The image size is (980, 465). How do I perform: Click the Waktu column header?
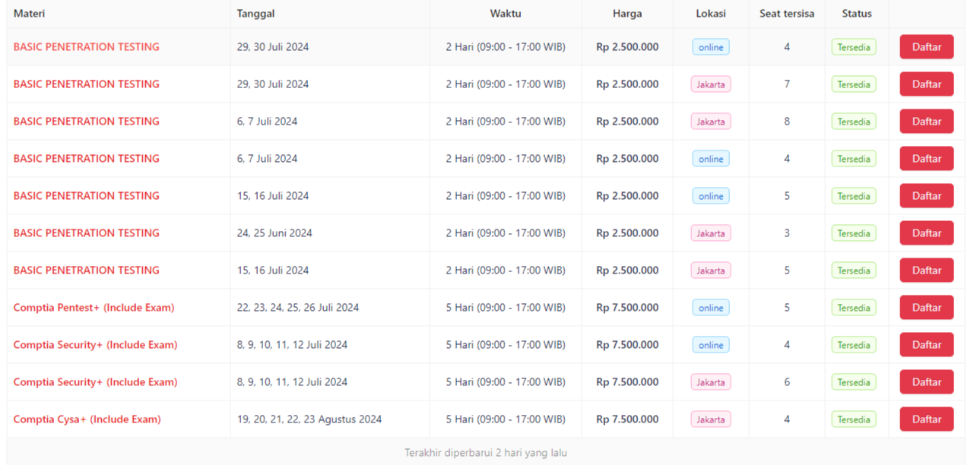[506, 14]
